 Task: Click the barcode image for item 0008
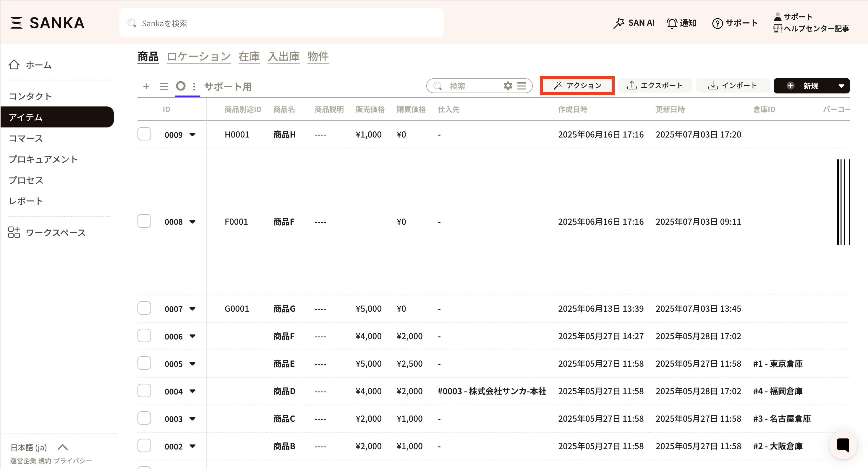[843, 202]
